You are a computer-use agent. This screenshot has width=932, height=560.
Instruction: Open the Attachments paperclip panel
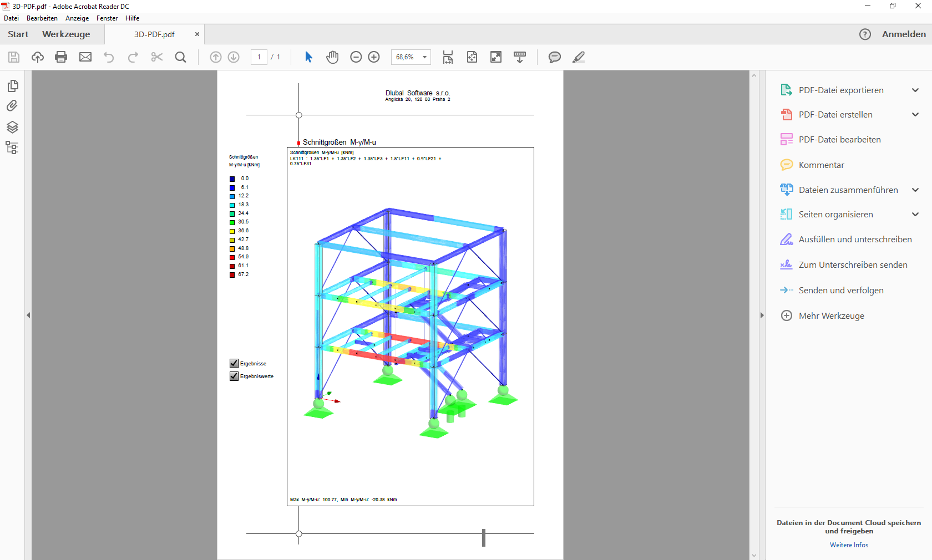point(12,106)
